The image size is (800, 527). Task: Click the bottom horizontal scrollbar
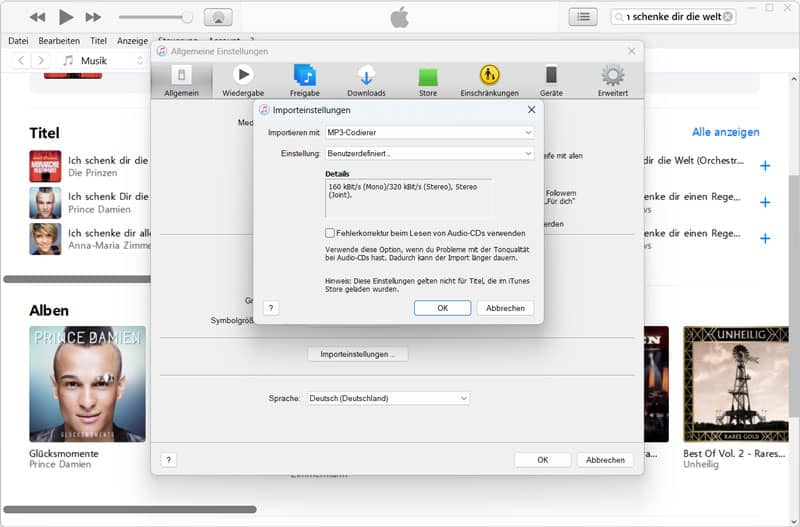[x=130, y=509]
